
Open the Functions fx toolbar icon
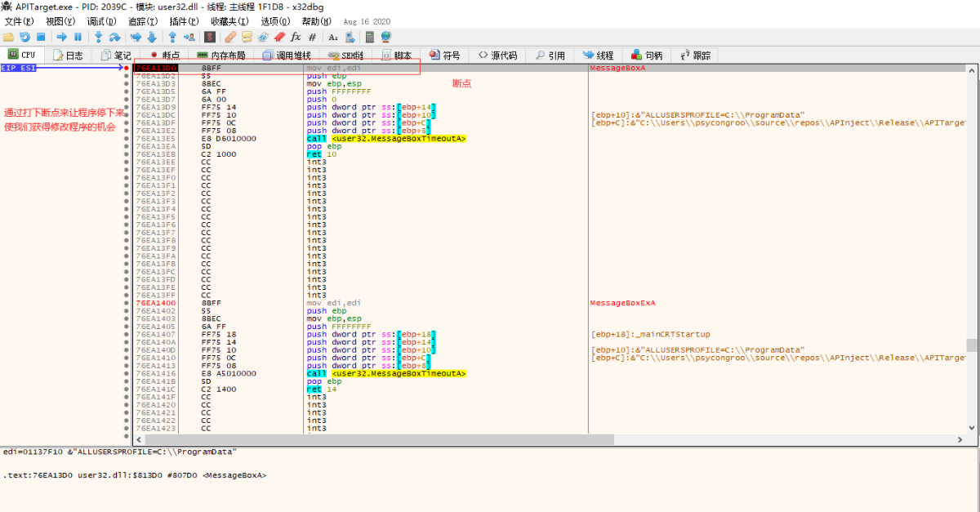coord(296,37)
